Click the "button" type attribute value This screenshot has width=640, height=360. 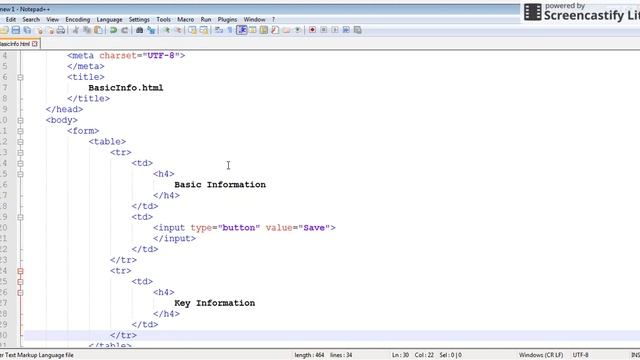point(239,228)
